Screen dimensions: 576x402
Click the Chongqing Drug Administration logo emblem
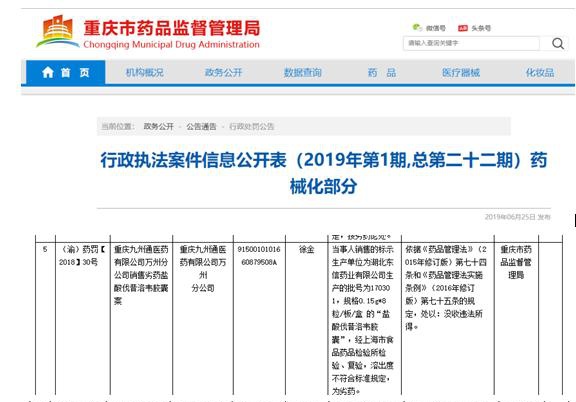(57, 32)
